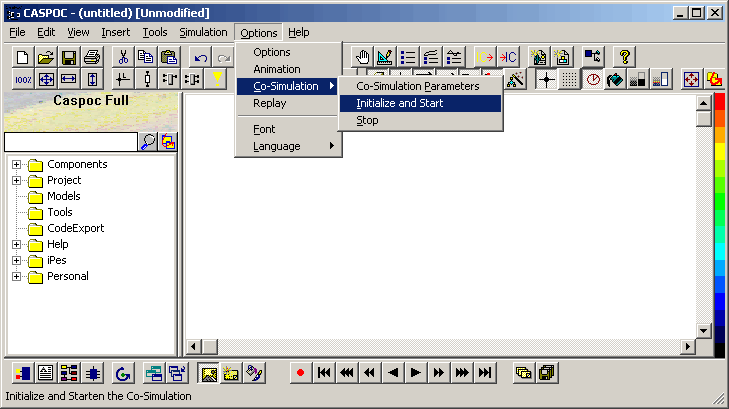
Task: Click the paint bucket fill icon
Action: pyautogui.click(x=615, y=79)
